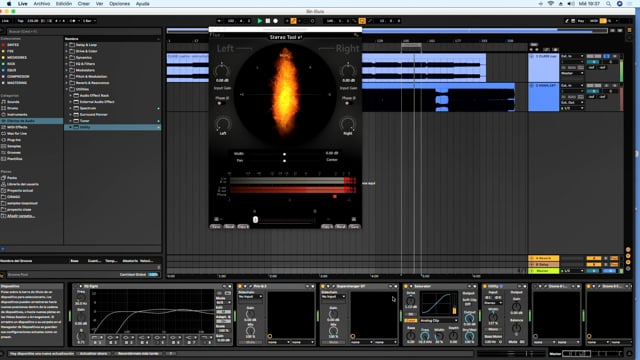Screen dimensions: 640x360
Task: Toggle the Left Phase switch in Stereo Tool
Action: (220, 103)
